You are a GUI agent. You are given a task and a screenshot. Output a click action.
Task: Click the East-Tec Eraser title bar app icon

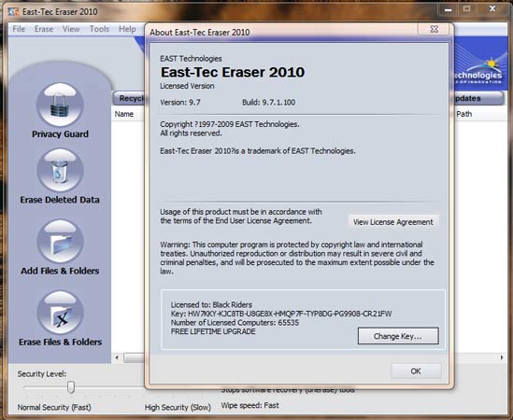tap(13, 12)
